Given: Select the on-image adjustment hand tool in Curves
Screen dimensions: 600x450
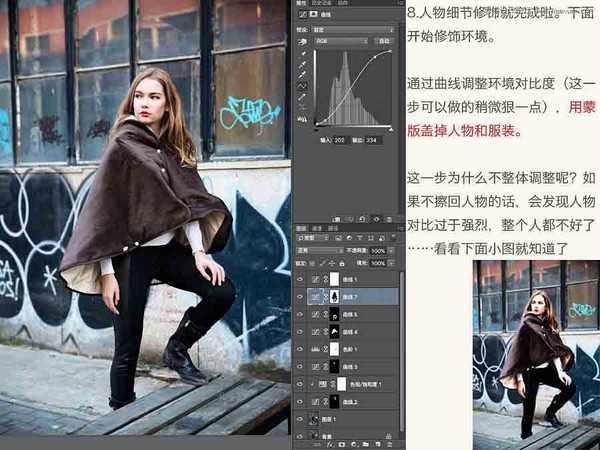Looking at the screenshot, I should click(x=304, y=43).
